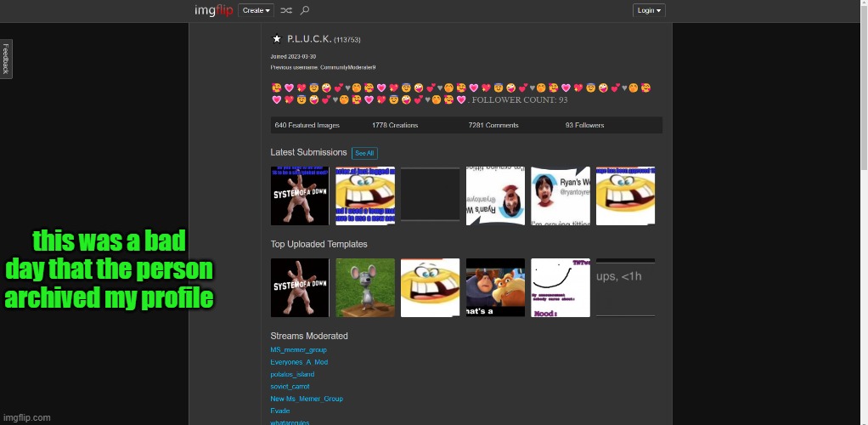Open the 'ups, <1h' template thumbnail
This screenshot has height=425, width=868.
coord(626,287)
